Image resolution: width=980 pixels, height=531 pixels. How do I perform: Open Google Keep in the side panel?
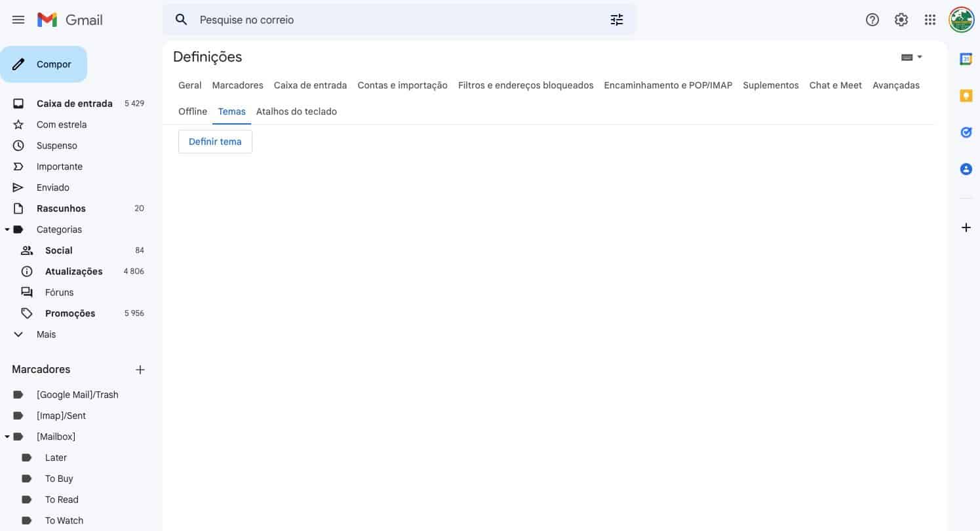pos(966,95)
